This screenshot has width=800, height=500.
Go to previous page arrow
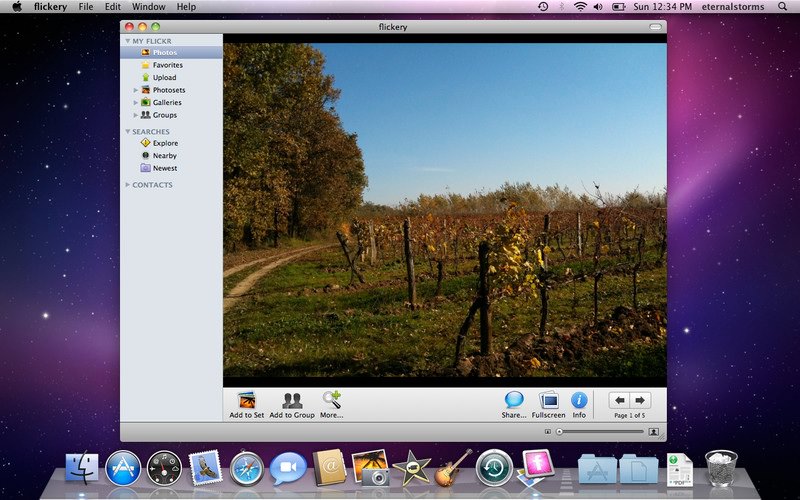pos(619,401)
